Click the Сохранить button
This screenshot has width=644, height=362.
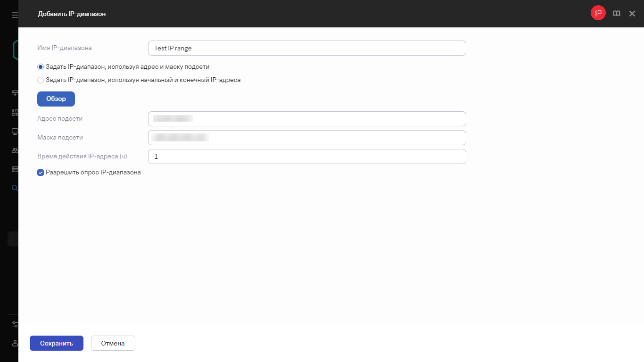click(57, 343)
